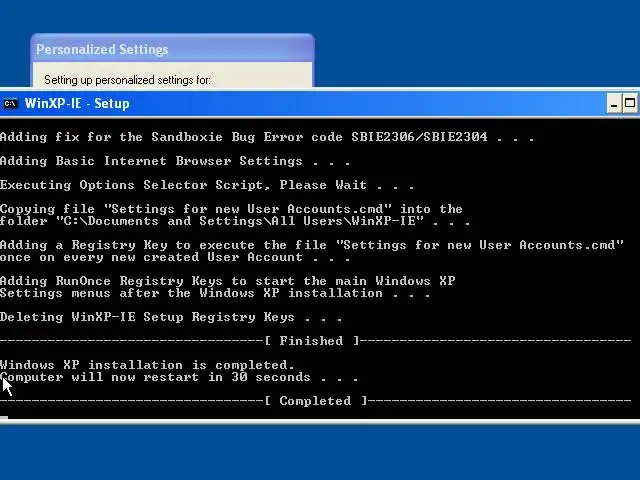Click the Personalized Settings dialog title
640x480 pixels.
[x=102, y=49]
